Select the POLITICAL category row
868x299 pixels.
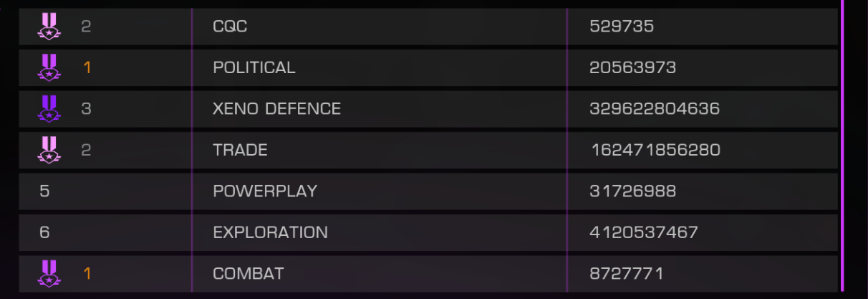coord(428,67)
